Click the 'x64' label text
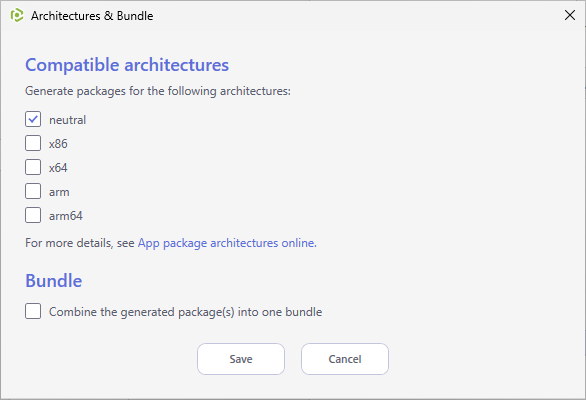Image resolution: width=586 pixels, height=400 pixels. pos(58,168)
